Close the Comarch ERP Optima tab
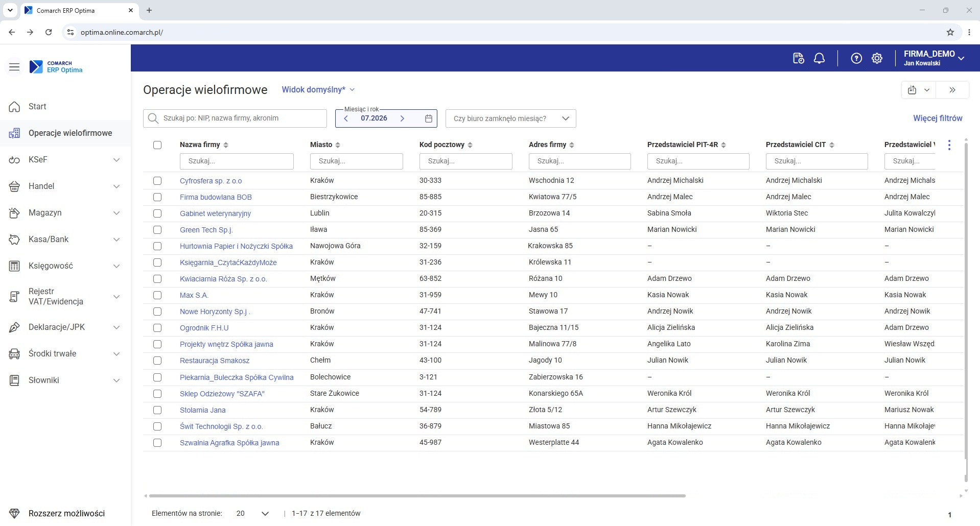Screen dimensions: 980x526 click(131, 10)
